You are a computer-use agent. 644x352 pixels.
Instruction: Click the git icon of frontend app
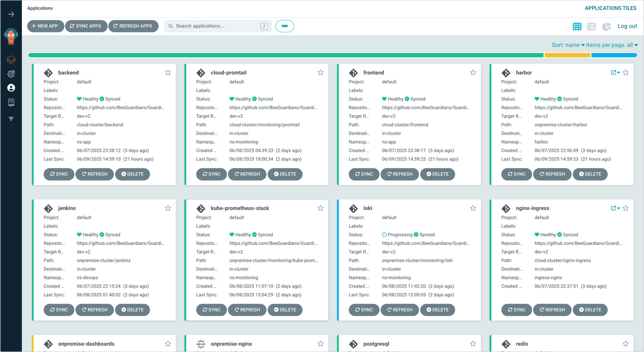pos(353,73)
